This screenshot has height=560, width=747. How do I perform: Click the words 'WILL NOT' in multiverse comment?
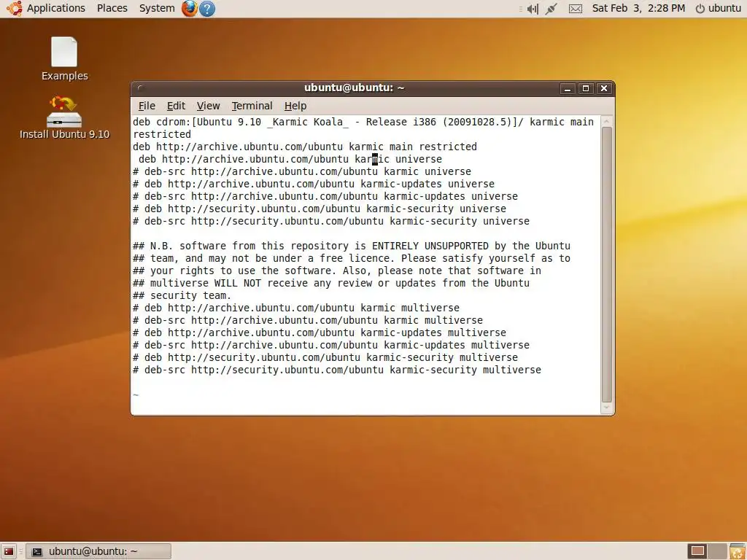[238, 283]
